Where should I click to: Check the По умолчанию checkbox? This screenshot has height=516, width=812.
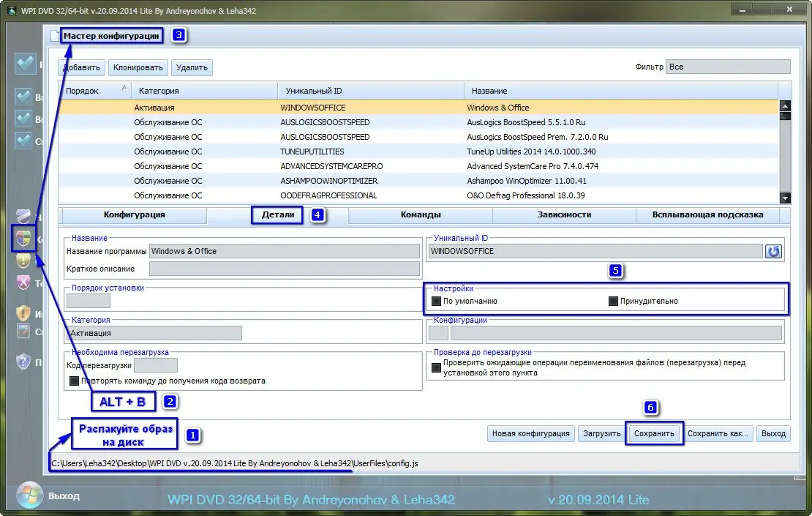point(436,301)
